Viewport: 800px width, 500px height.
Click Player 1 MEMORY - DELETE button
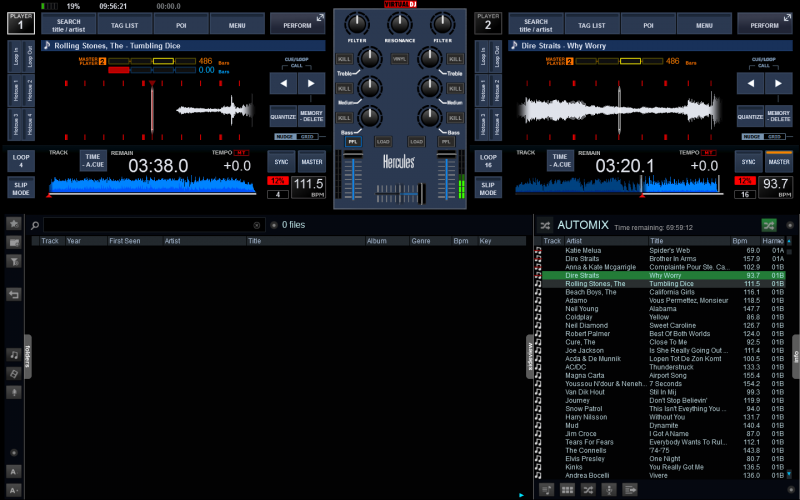tap(311, 117)
